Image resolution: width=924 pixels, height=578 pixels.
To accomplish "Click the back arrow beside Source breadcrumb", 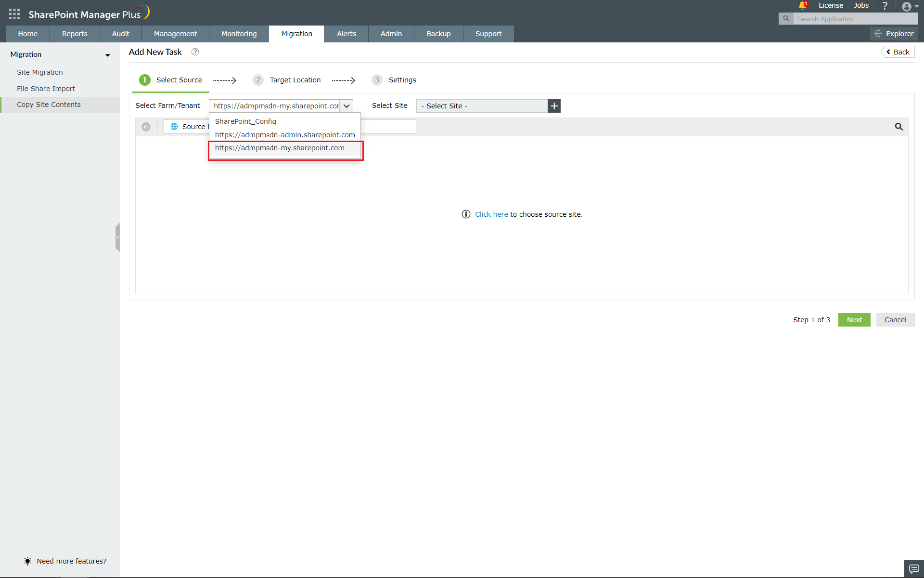I will (x=146, y=127).
